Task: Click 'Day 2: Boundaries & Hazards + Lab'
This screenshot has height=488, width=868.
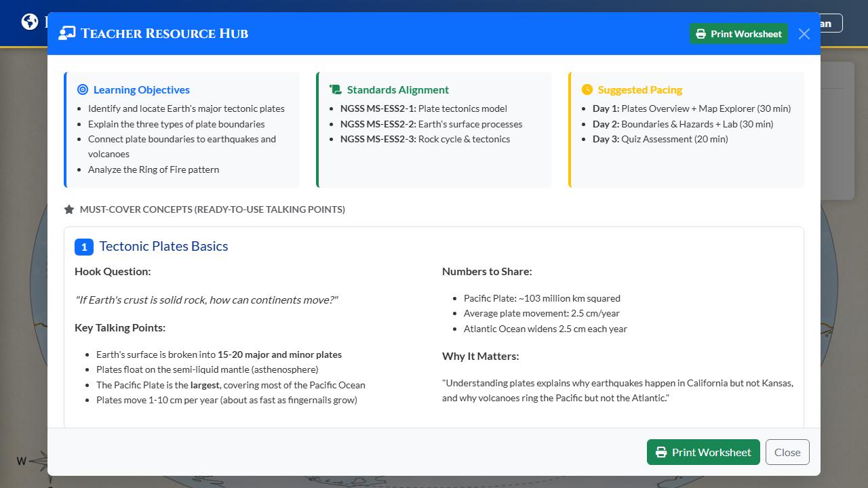Action: pos(683,124)
